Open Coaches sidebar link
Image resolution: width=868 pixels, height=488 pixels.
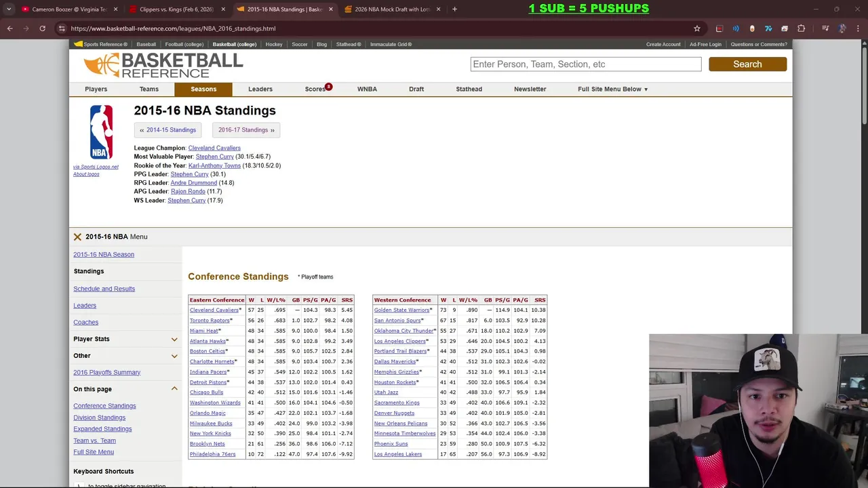86,323
